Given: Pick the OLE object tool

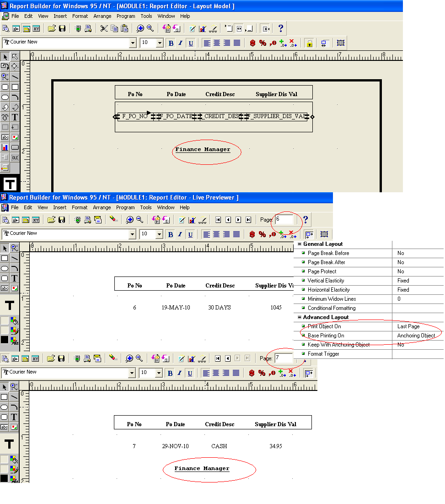Looking at the screenshot, I should click(x=15, y=157).
